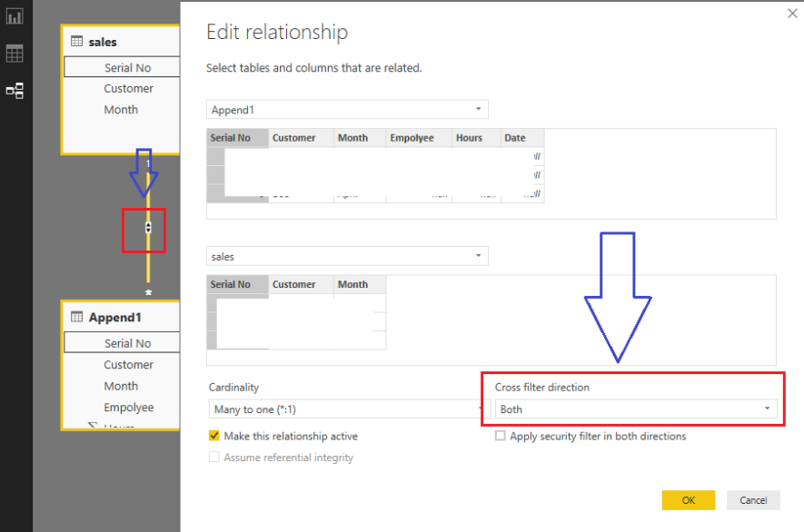Select Month column in Append1 preview
This screenshot has width=804, height=532.
[x=360, y=138]
